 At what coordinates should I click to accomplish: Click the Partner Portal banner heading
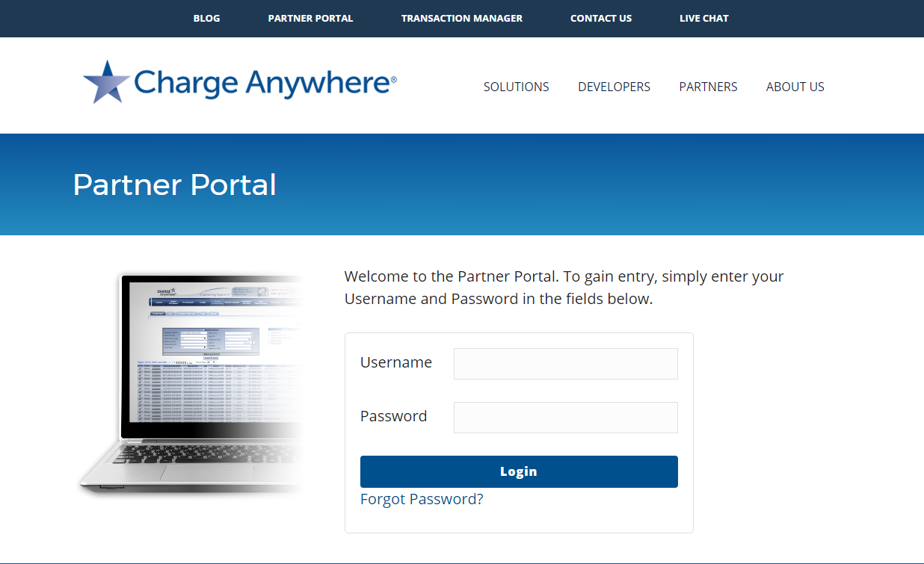point(175,185)
